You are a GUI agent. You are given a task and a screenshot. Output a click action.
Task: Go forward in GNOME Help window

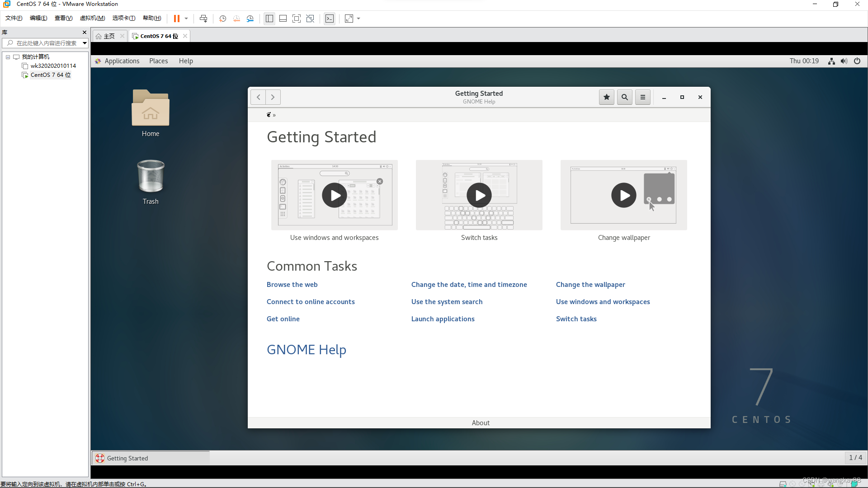tap(273, 97)
